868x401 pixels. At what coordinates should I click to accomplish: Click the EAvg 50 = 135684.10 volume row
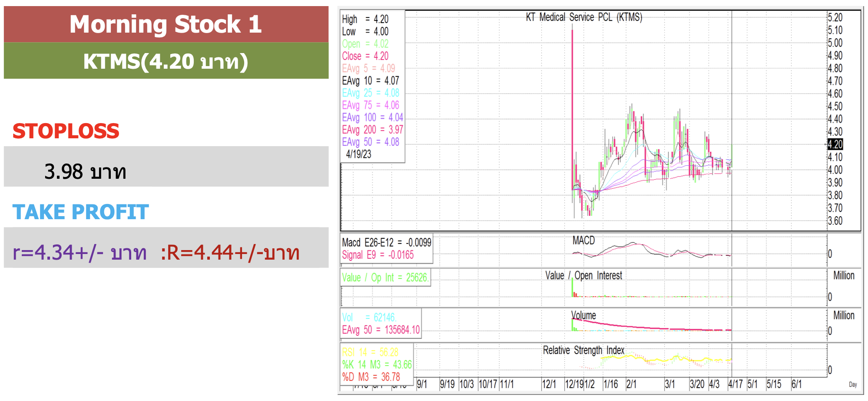[381, 330]
